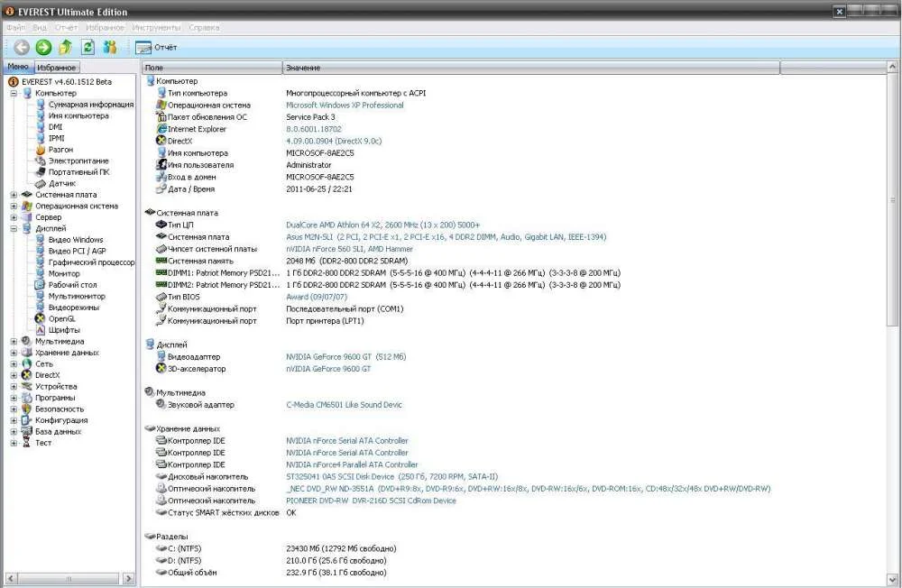This screenshot has width=902, height=588.
Task: Expand the Хранение данных tree node
Action: pos(14,353)
